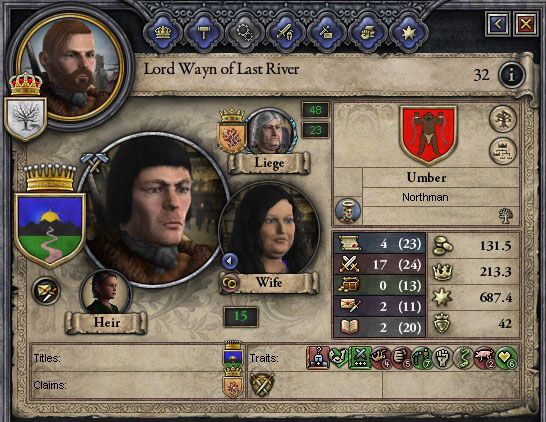
Task: Open the factions fist tab icon
Action: coord(367,33)
